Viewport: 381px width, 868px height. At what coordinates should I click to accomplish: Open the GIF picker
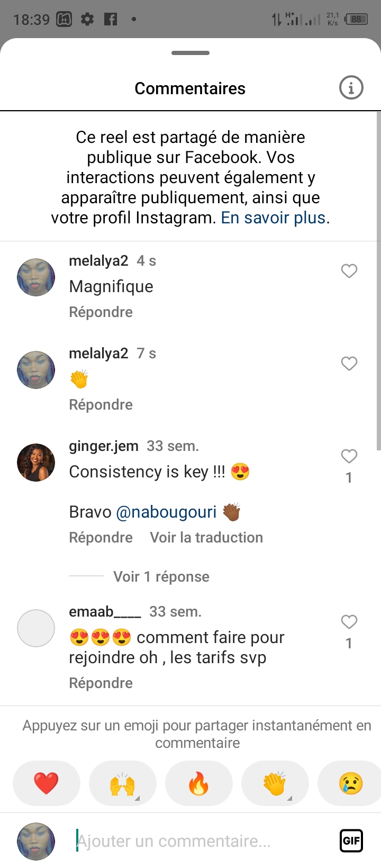(351, 840)
